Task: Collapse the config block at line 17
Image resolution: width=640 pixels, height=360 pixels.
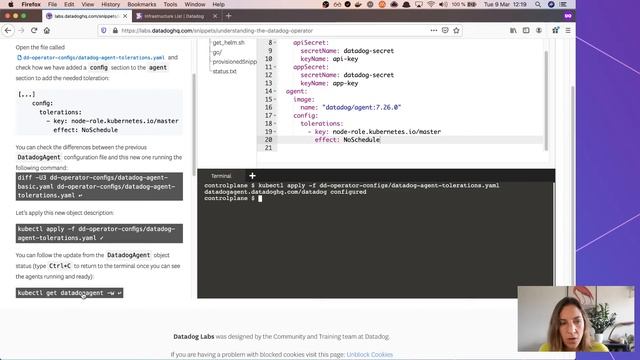Action: coord(275,116)
